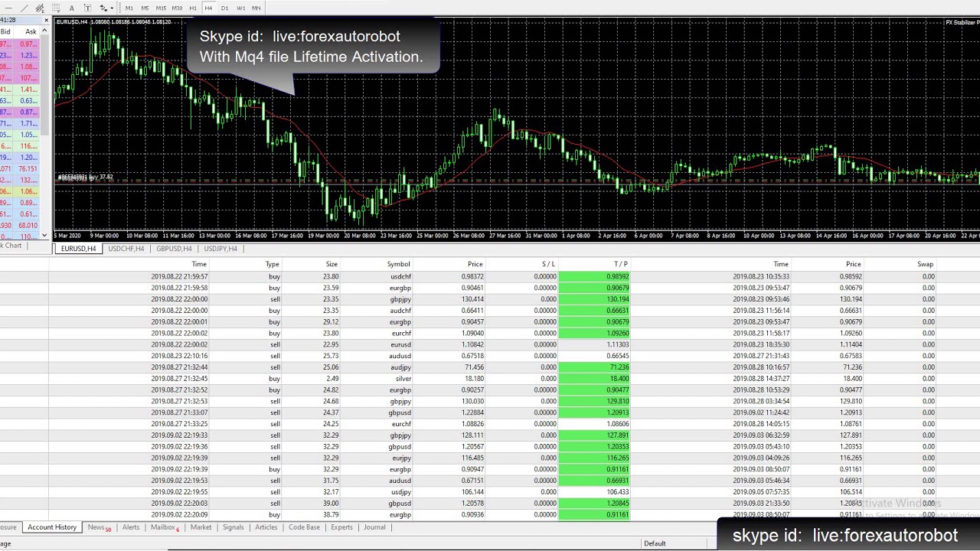Open the Alerts terminal tab
Image resolution: width=980 pixels, height=551 pixels.
pyautogui.click(x=131, y=527)
